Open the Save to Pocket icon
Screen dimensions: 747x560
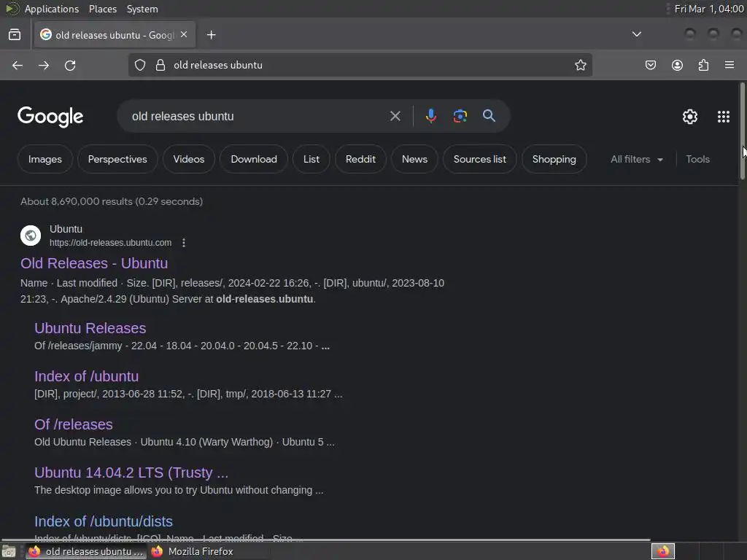[650, 65]
